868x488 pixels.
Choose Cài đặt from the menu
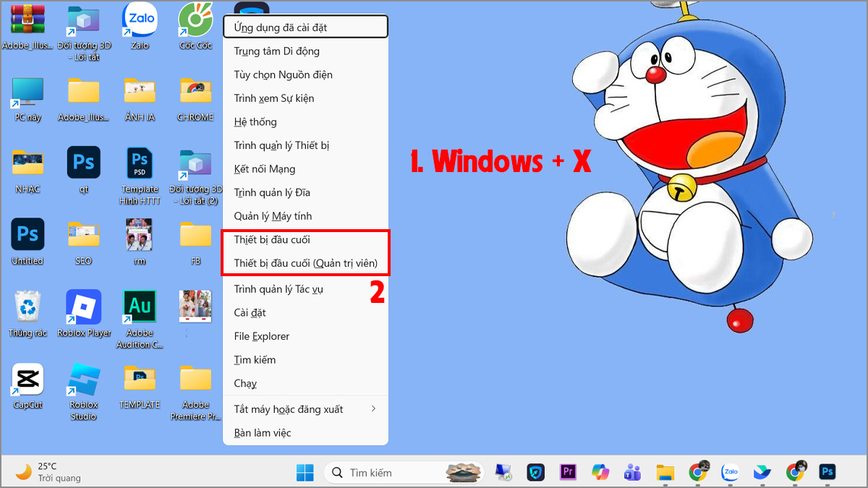click(x=305, y=312)
